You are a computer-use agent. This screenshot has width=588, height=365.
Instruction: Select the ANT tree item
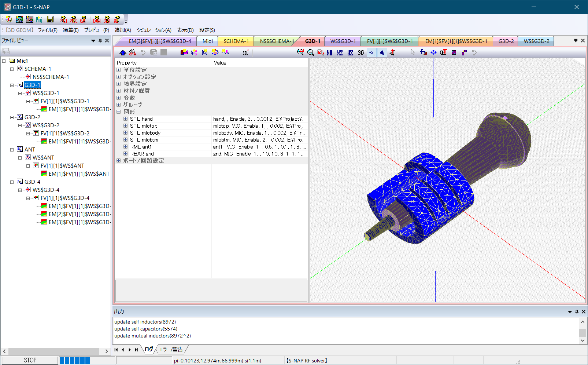tap(30, 149)
